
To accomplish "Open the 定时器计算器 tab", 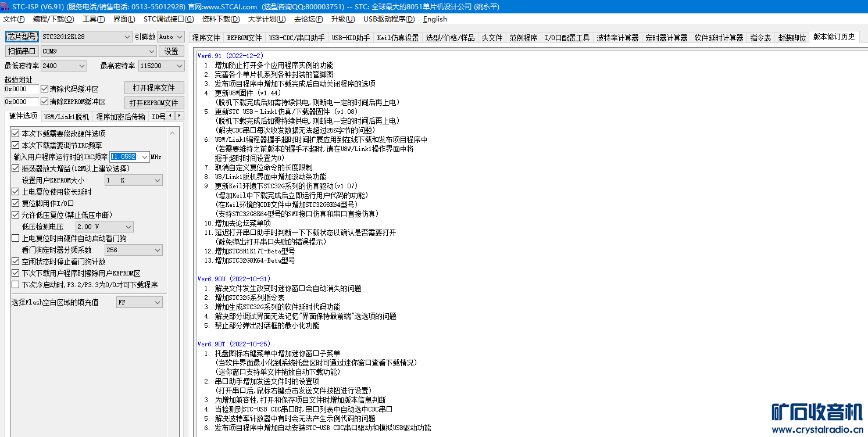I will coord(666,38).
